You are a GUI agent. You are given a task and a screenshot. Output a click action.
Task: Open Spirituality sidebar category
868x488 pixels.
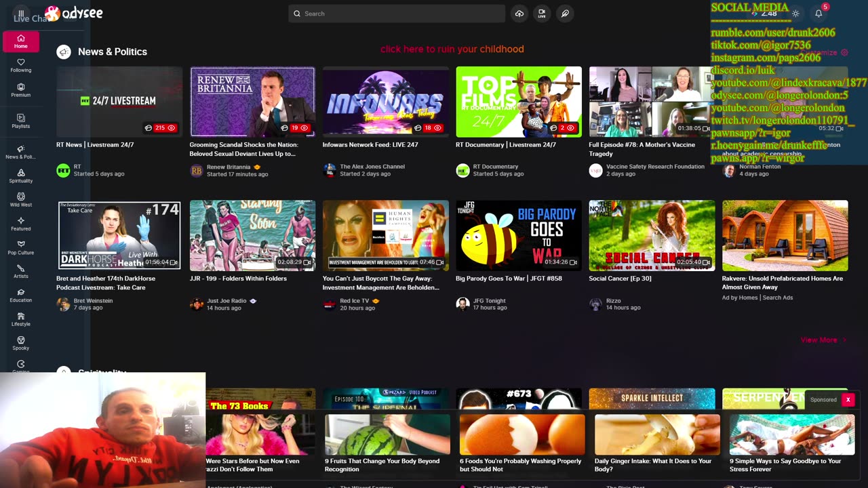coord(21,176)
